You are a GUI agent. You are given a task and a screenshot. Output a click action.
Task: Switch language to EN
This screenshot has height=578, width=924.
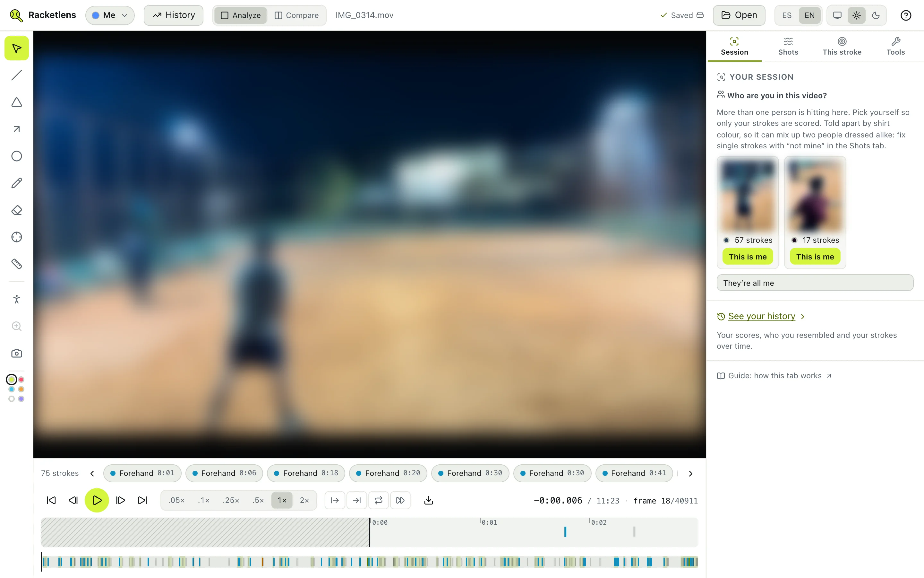click(809, 15)
